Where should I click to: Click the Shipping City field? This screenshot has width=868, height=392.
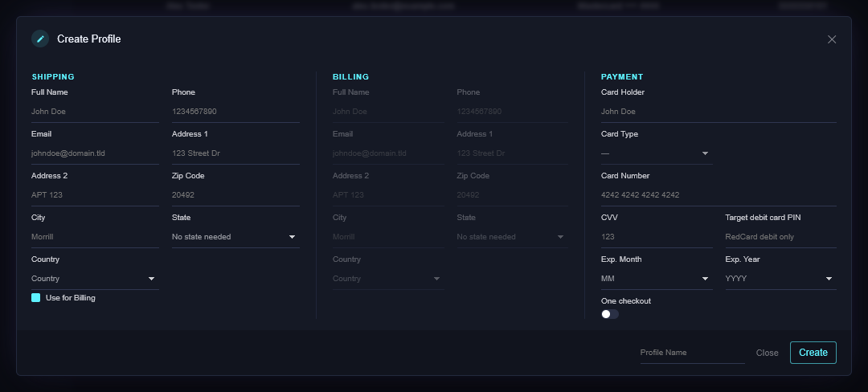tap(95, 237)
